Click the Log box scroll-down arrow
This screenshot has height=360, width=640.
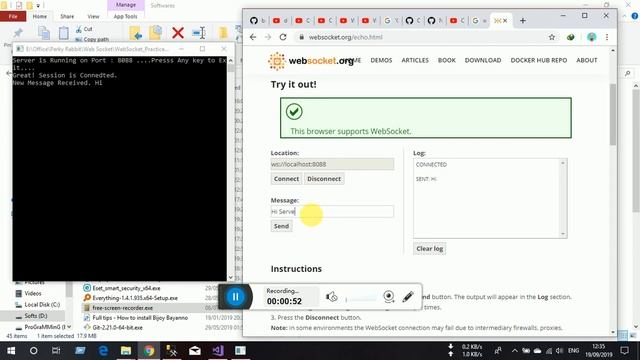tap(563, 234)
